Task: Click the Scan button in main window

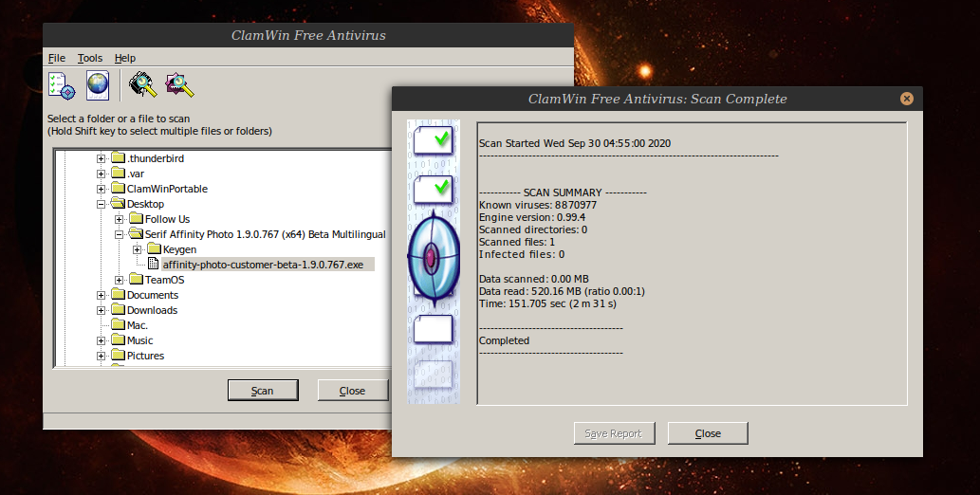Action: pyautogui.click(x=263, y=390)
